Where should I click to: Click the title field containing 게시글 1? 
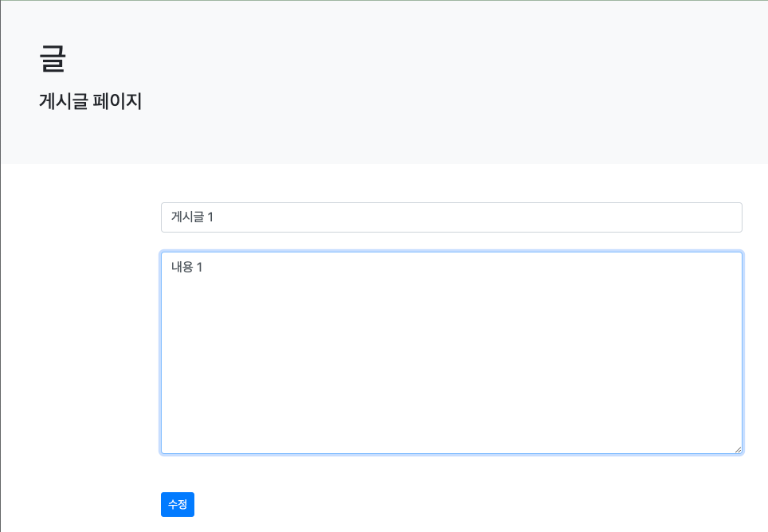pyautogui.click(x=451, y=217)
